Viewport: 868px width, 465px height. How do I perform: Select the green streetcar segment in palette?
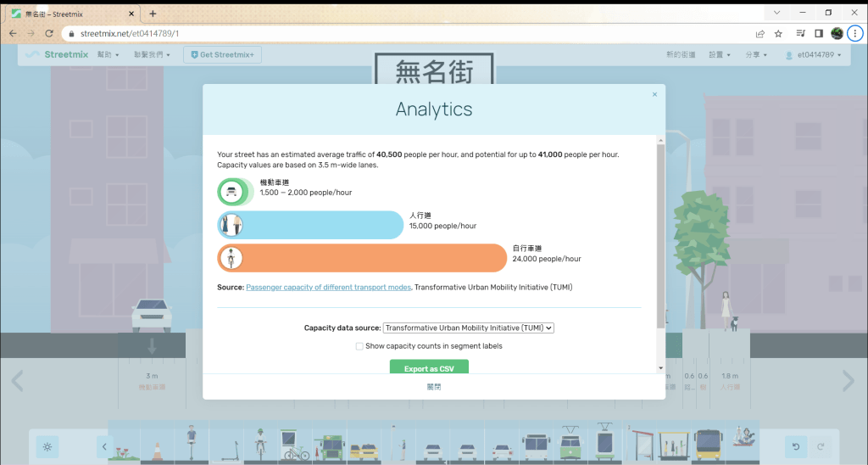570,444
